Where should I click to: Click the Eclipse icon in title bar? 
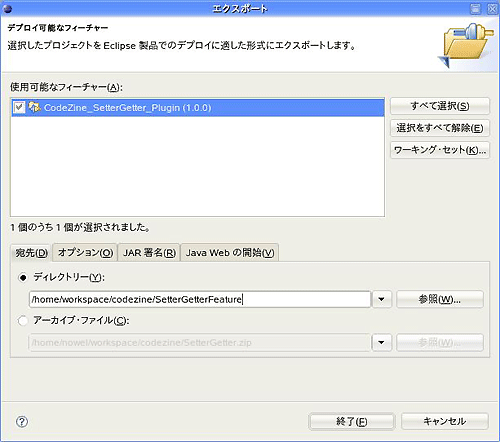tap(7, 9)
